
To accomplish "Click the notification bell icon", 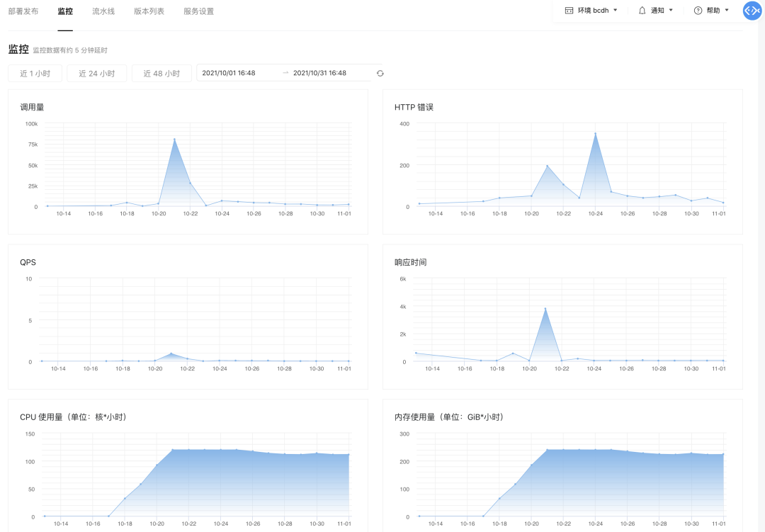I will (x=642, y=11).
